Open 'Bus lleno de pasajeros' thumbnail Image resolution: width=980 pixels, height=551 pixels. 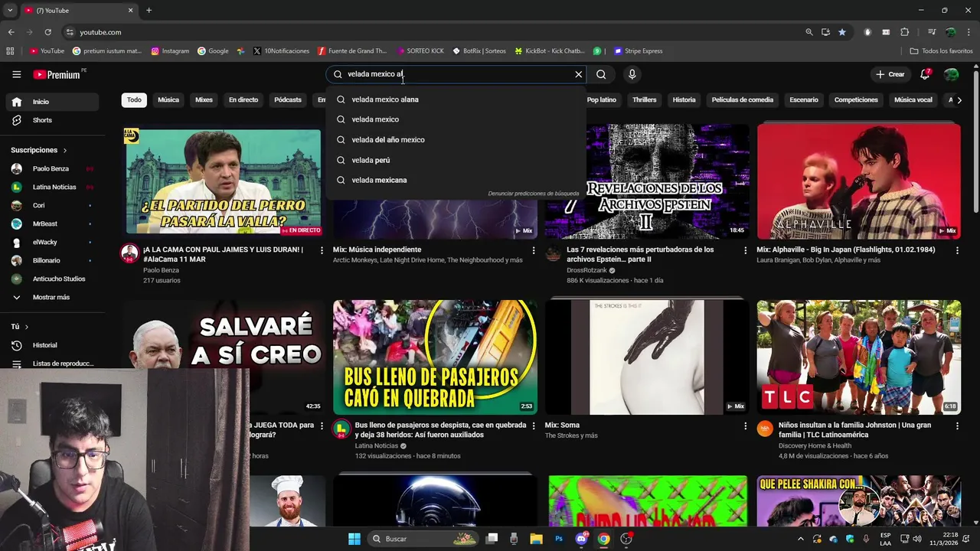coord(435,357)
